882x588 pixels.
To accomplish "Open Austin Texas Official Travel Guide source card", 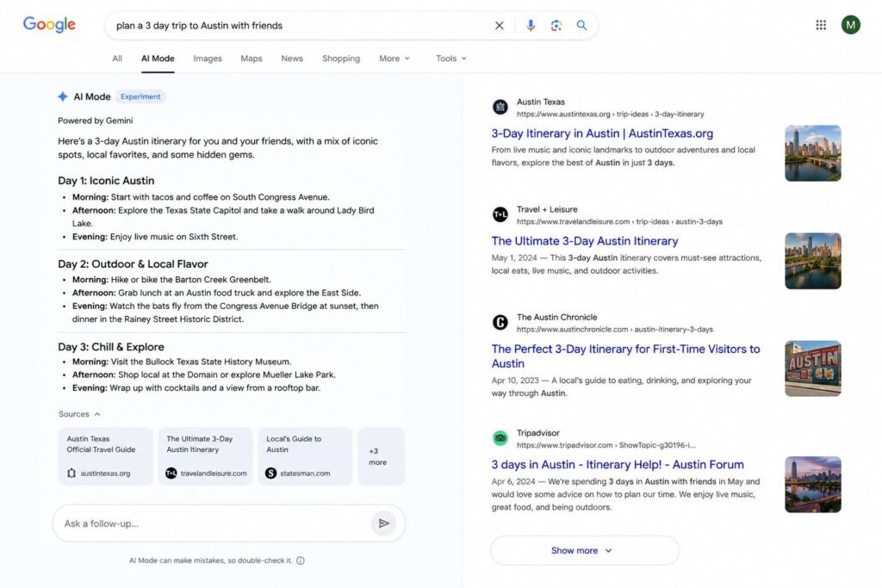I will click(106, 456).
